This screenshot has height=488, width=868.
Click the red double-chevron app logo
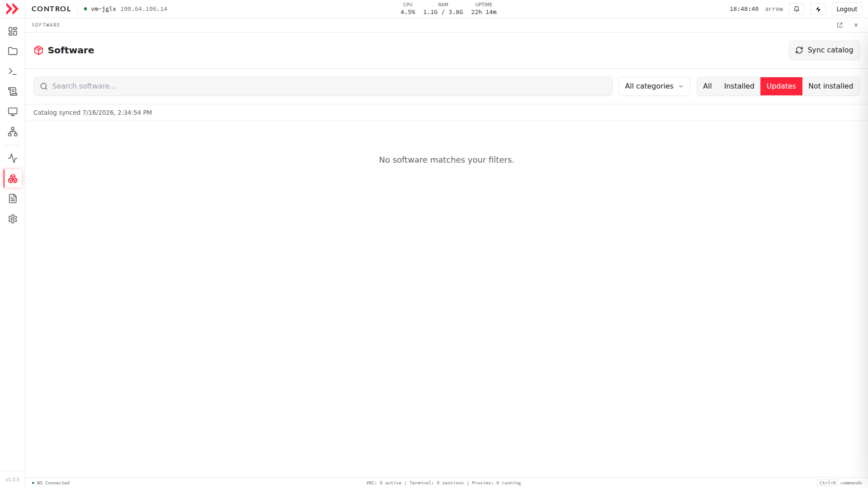(x=12, y=9)
